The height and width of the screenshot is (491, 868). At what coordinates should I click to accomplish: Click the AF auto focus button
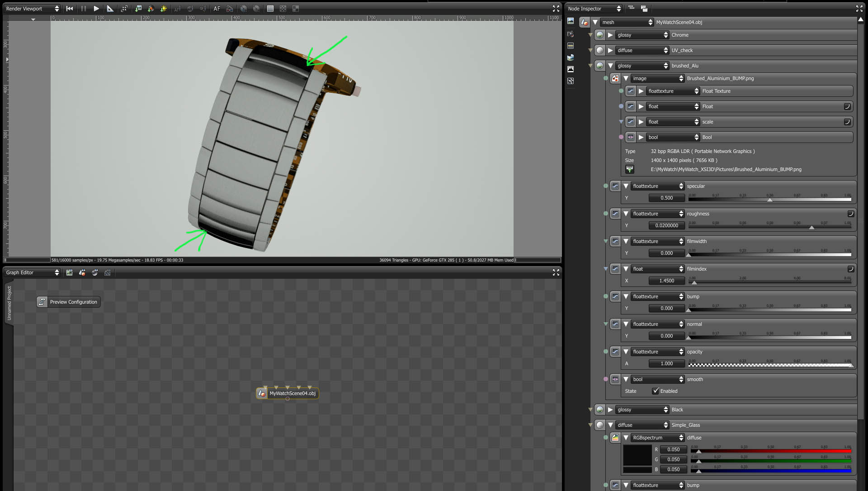(217, 9)
